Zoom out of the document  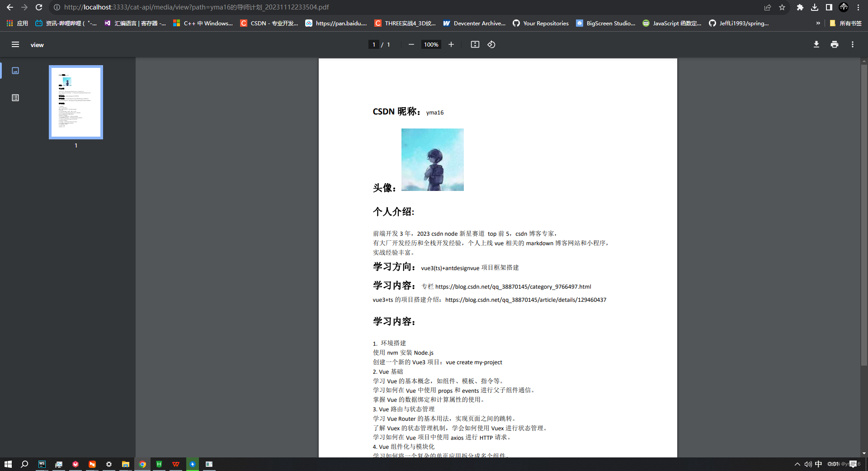point(411,44)
